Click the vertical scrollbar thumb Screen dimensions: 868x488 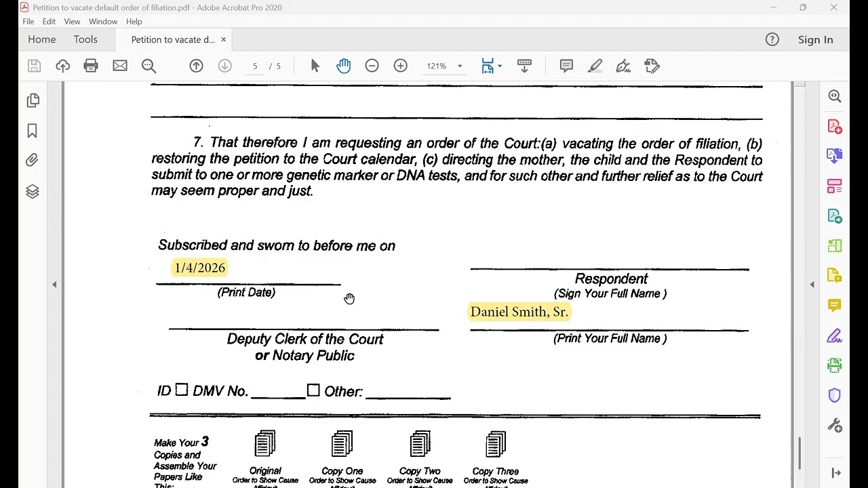[800, 453]
